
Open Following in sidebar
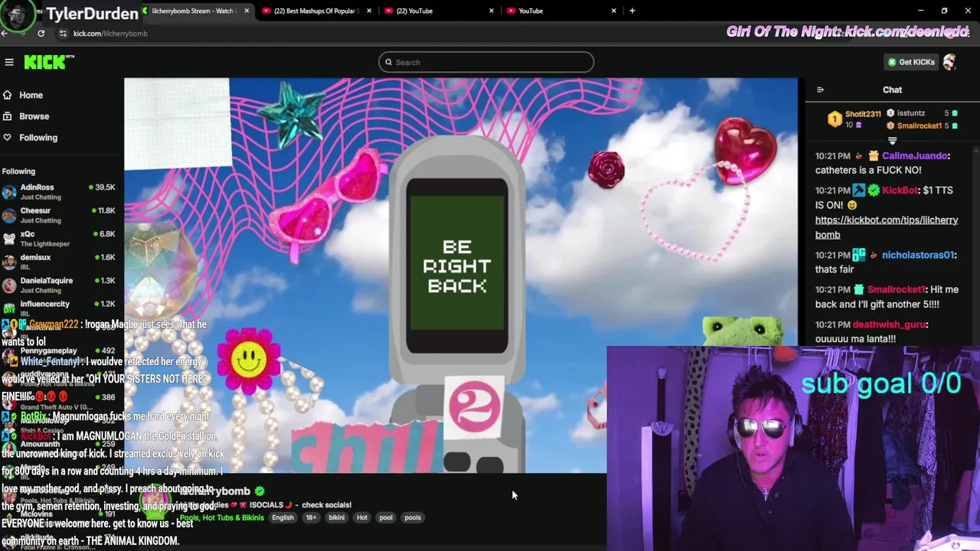click(38, 138)
